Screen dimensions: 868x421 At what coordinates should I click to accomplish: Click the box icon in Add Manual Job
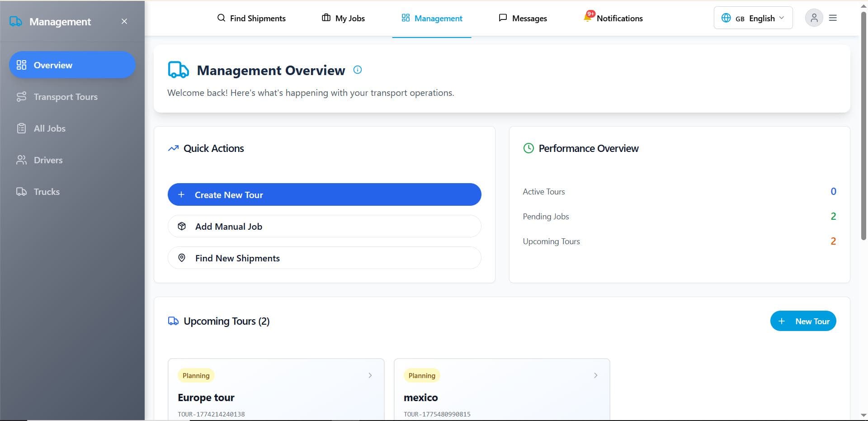click(x=182, y=226)
